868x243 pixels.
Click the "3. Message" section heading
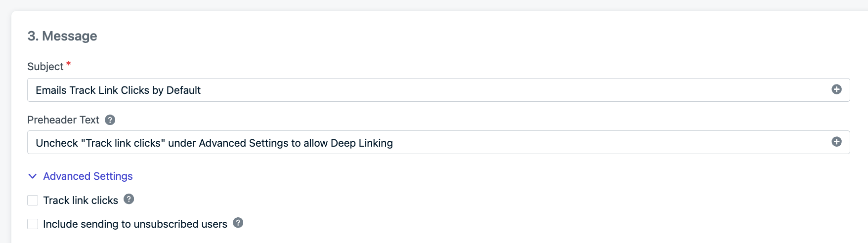pyautogui.click(x=62, y=36)
